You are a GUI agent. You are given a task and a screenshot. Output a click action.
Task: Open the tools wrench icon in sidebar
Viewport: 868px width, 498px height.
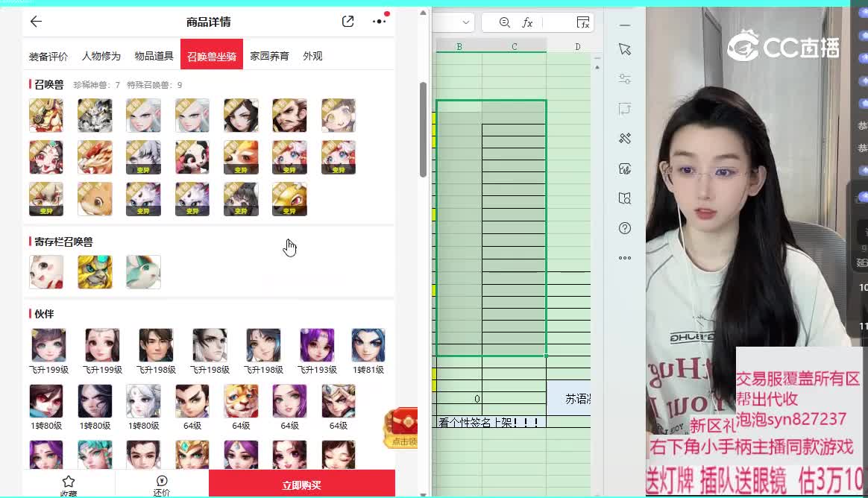tap(625, 139)
